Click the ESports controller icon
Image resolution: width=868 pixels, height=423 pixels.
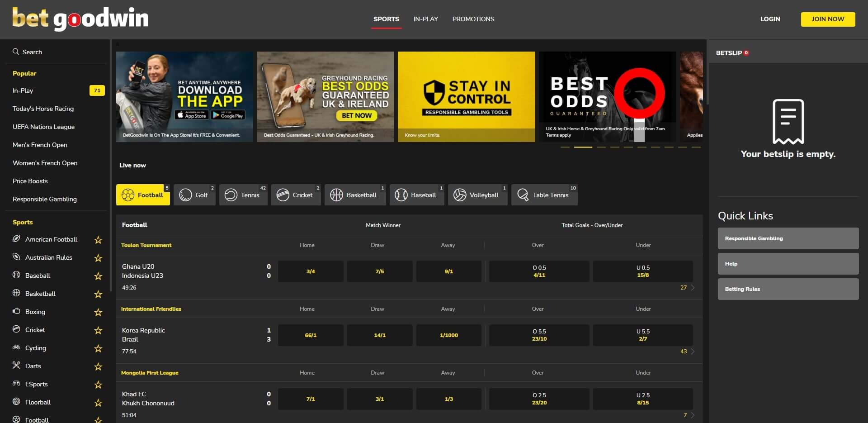coord(16,384)
